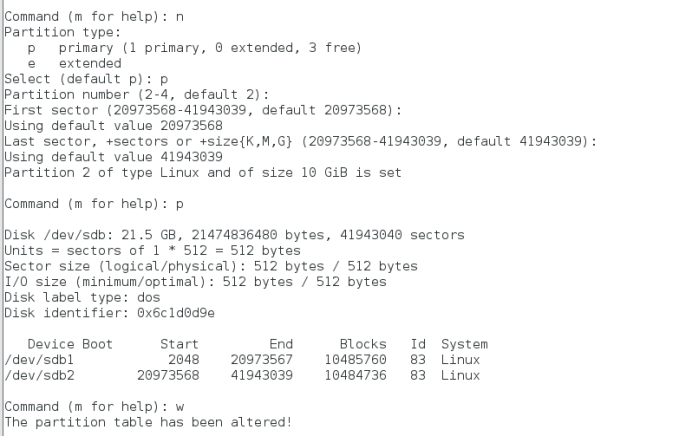Viewport: 692px width, 437px height.
Task: Click 'Disk label type: dos' text
Action: click(82, 298)
